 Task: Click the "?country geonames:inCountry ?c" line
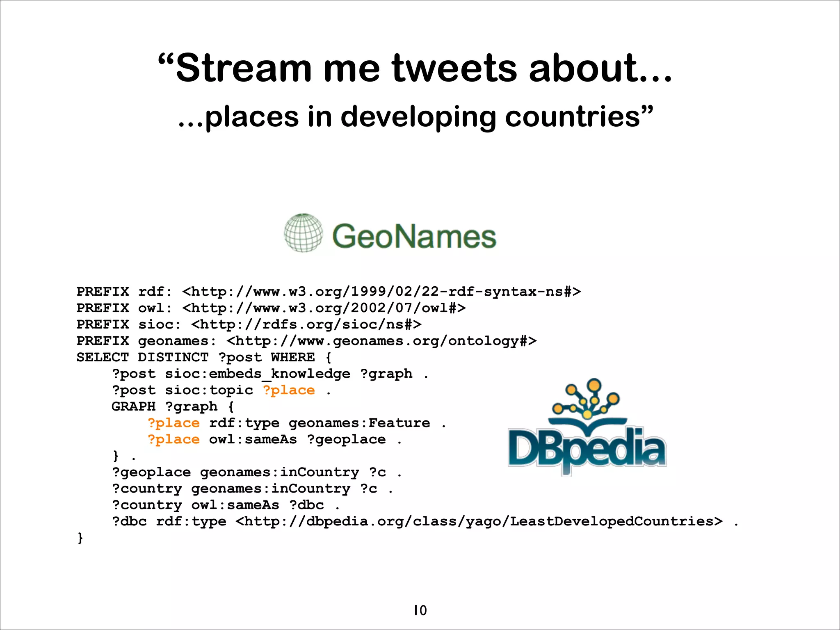(x=252, y=488)
